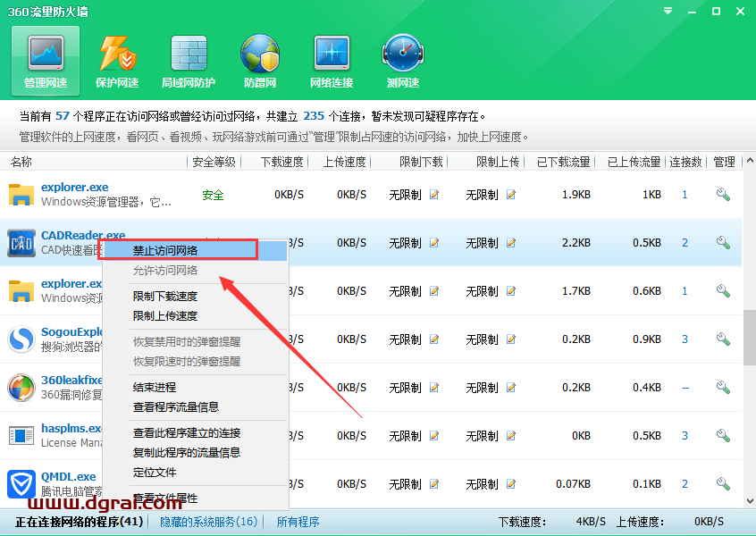Click connection count 2 for CADReader.exe

pyautogui.click(x=683, y=242)
